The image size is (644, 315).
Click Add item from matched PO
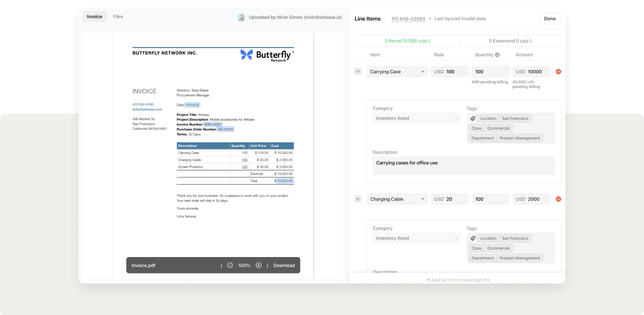[x=458, y=280]
